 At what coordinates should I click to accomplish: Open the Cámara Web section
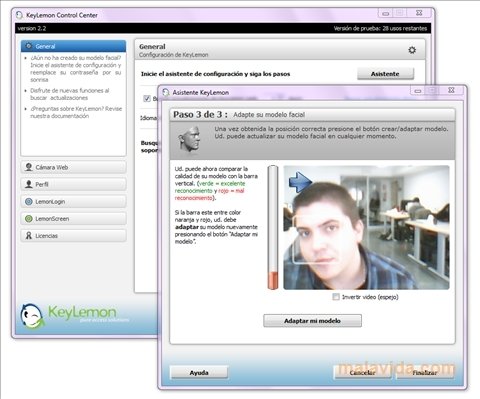73,167
